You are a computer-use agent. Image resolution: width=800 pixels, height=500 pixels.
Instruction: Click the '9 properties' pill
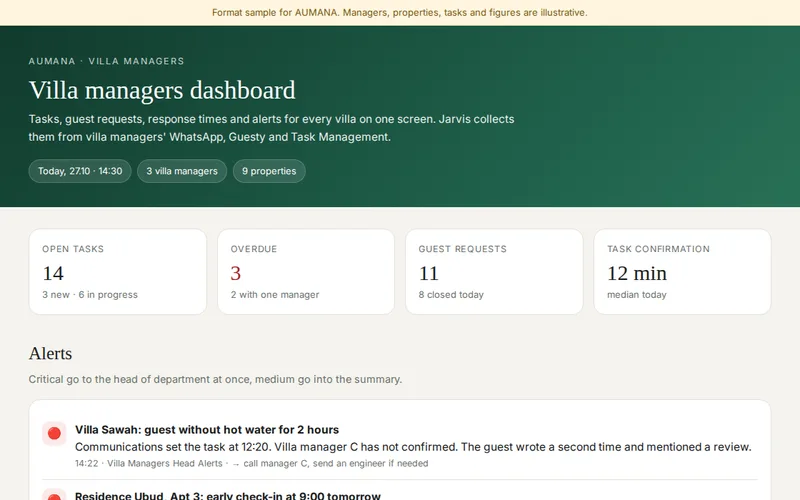click(x=269, y=171)
